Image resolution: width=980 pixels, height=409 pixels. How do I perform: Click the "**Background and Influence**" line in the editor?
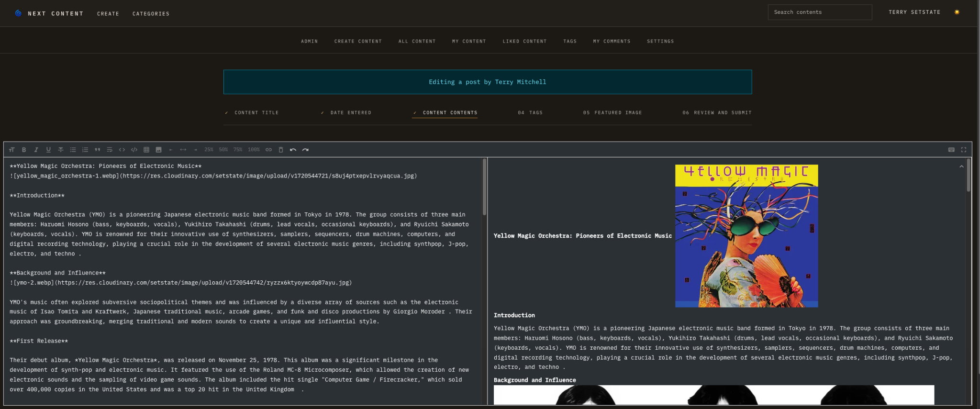coord(57,273)
